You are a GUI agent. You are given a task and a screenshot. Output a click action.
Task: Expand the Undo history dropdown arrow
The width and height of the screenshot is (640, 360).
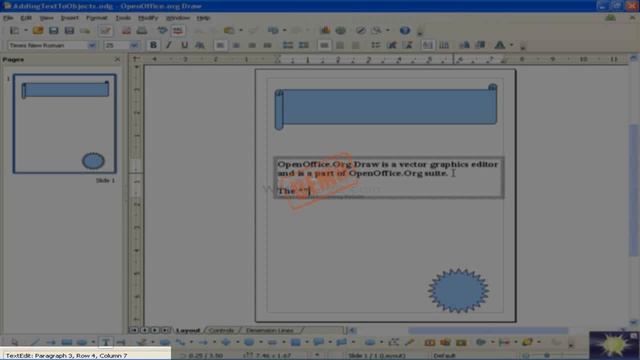pyautogui.click(x=284, y=31)
